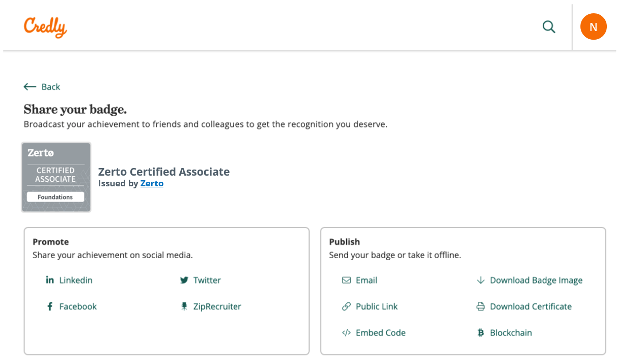Click Download Certificate text label
This screenshot has width=643, height=364.
pos(530,306)
